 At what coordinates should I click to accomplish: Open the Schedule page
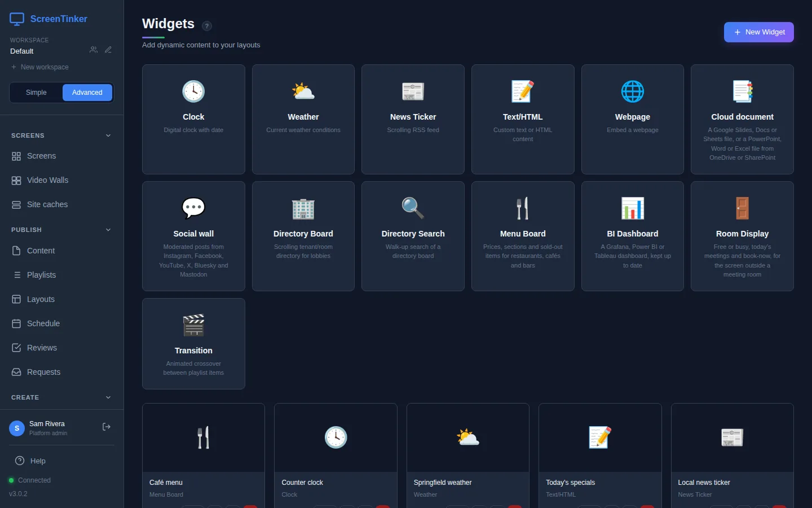pos(61,323)
